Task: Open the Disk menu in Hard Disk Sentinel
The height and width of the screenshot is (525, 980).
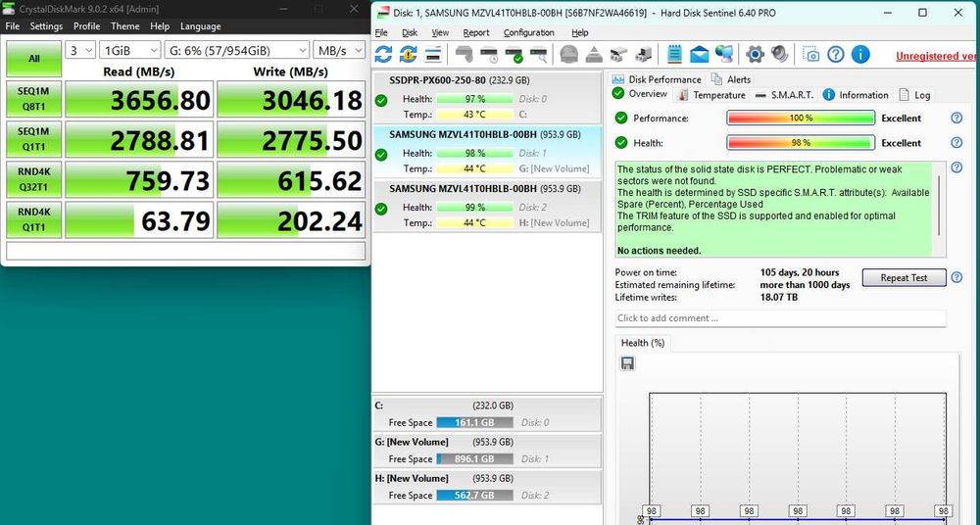Action: tap(410, 32)
